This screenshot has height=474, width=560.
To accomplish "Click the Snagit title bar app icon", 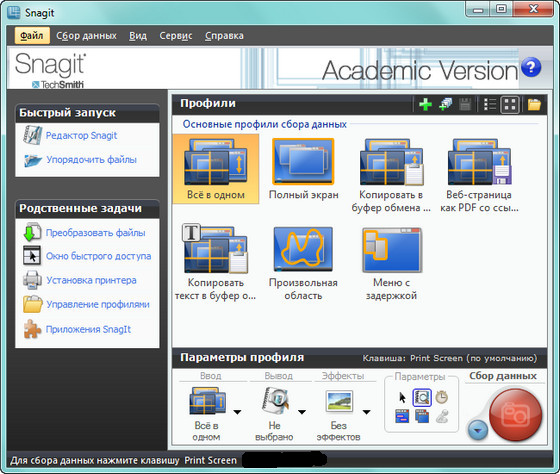I will coord(14,13).
